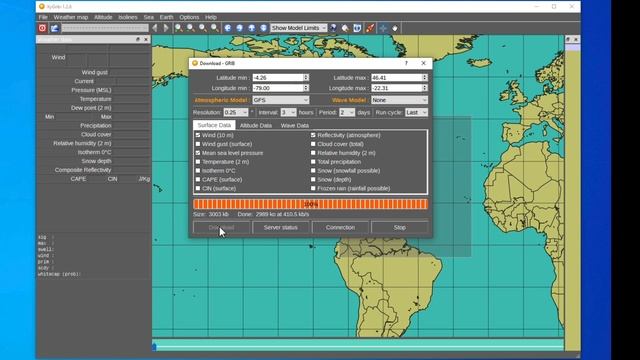Uncheck Reflectivity (atmosphere) checkbox
This screenshot has width=640, height=360.
point(313,135)
